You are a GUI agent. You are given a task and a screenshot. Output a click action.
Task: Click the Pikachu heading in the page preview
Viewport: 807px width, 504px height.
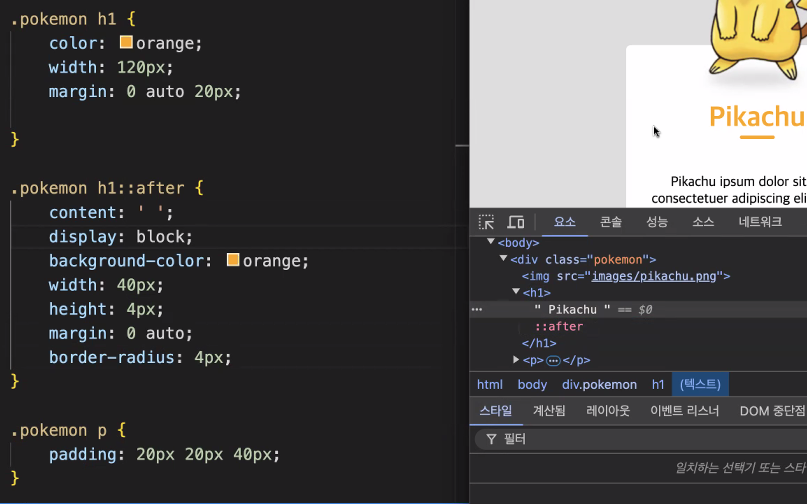(757, 116)
